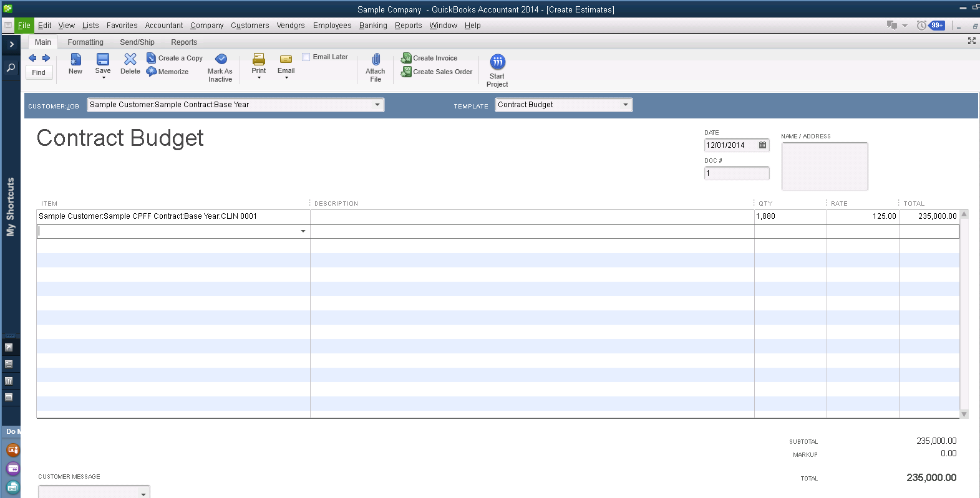Open the File menu
This screenshot has height=498, width=980.
24,26
